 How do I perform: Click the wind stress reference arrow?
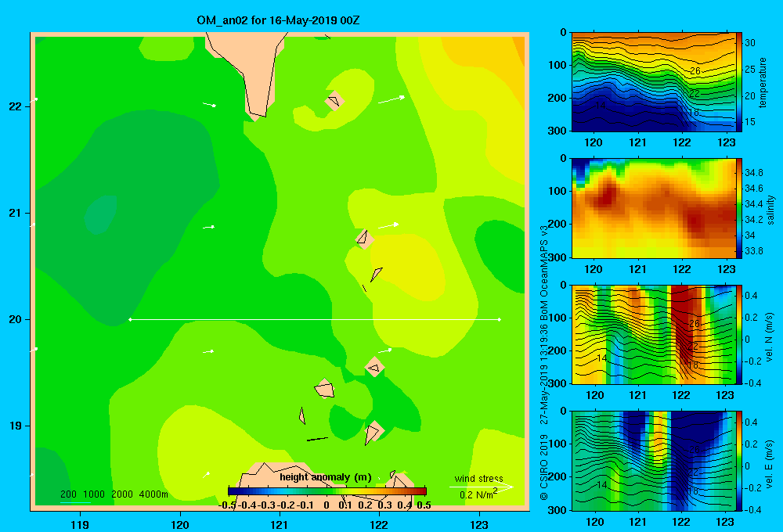(482, 487)
